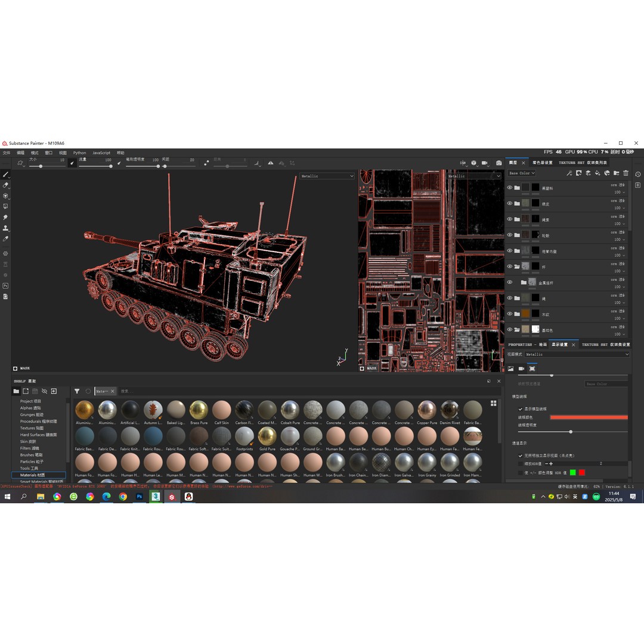This screenshot has height=644, width=644.
Task: Click the green HDR color swatch
Action: click(573, 473)
